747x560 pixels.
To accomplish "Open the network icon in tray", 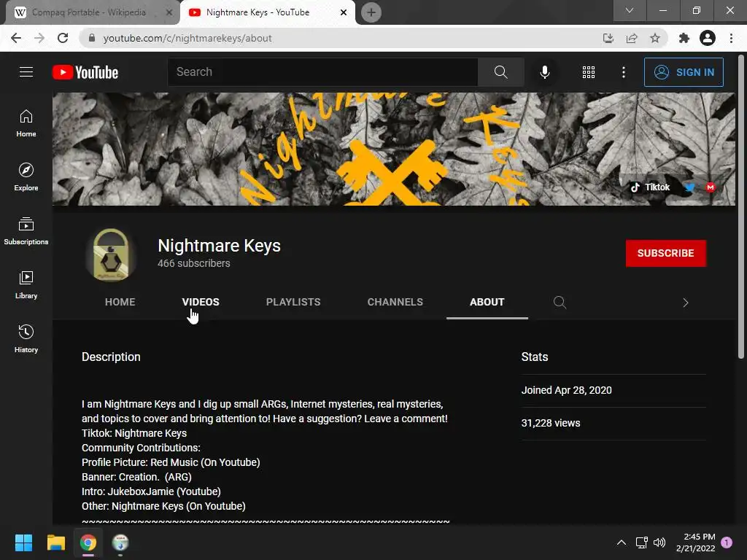I will (641, 542).
